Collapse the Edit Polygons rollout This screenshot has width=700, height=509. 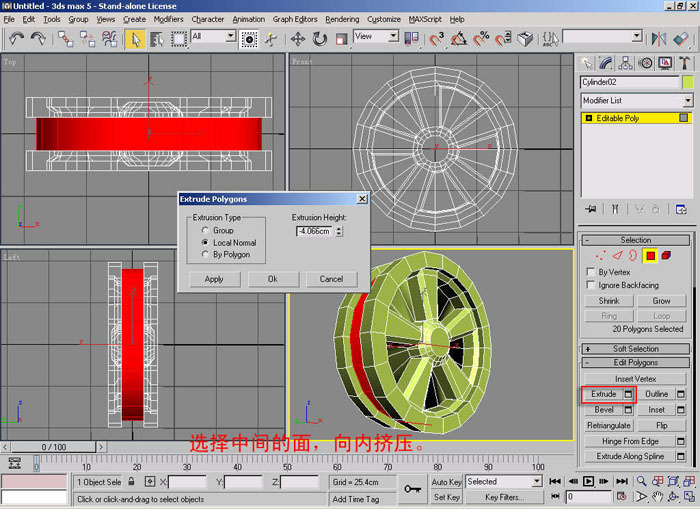[x=636, y=363]
